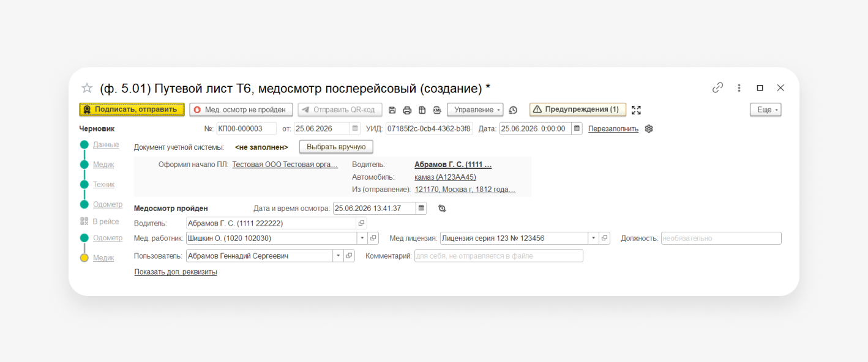Click the <не заполнен> text

(x=261, y=147)
